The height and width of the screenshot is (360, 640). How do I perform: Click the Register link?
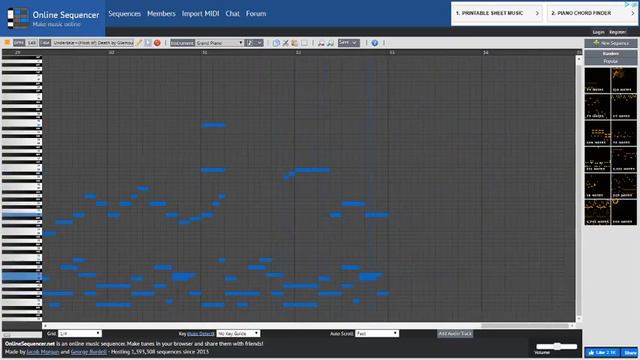point(617,32)
